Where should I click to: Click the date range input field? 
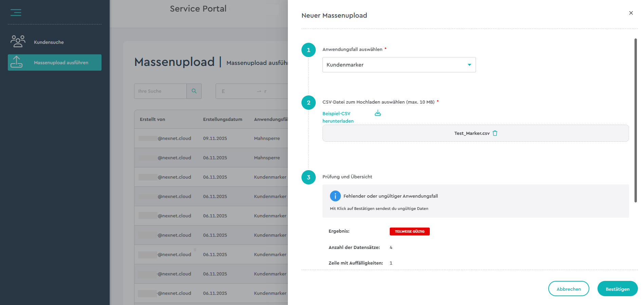251,91
